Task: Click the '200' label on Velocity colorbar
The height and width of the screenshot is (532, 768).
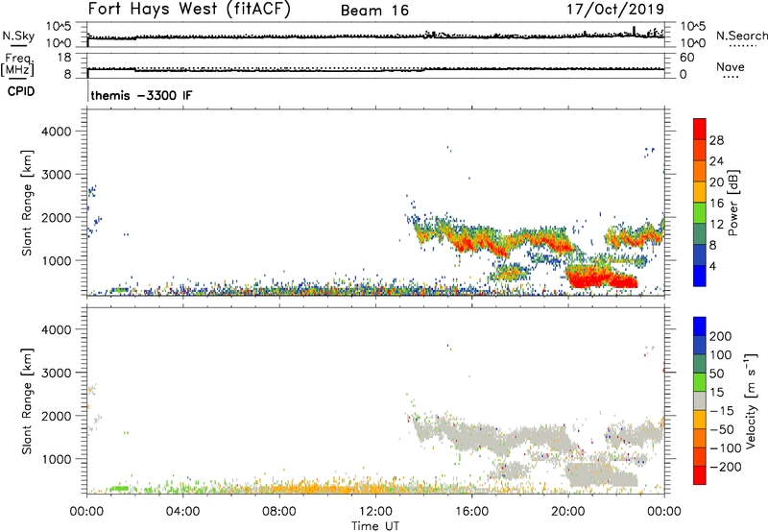Action: tap(721, 336)
